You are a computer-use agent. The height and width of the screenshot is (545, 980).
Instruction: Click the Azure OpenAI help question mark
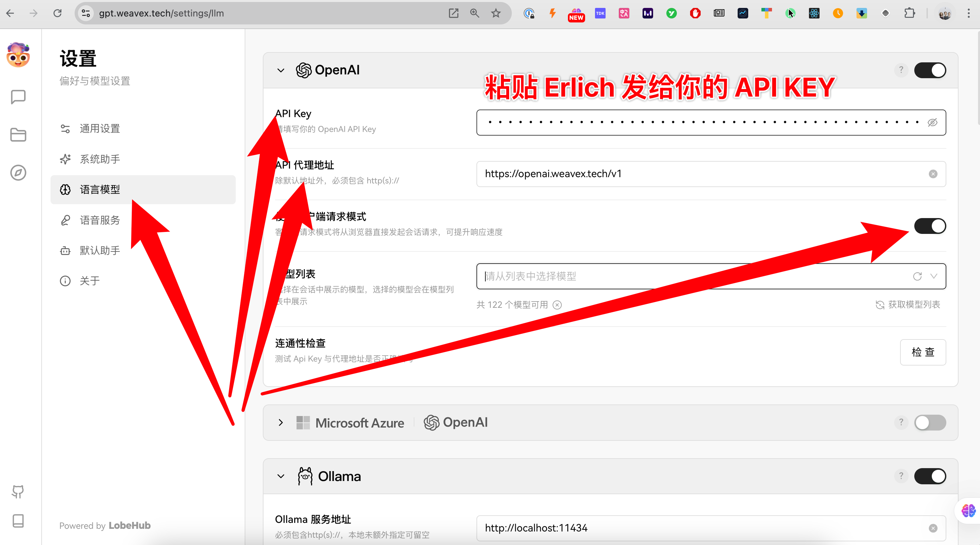tap(901, 423)
